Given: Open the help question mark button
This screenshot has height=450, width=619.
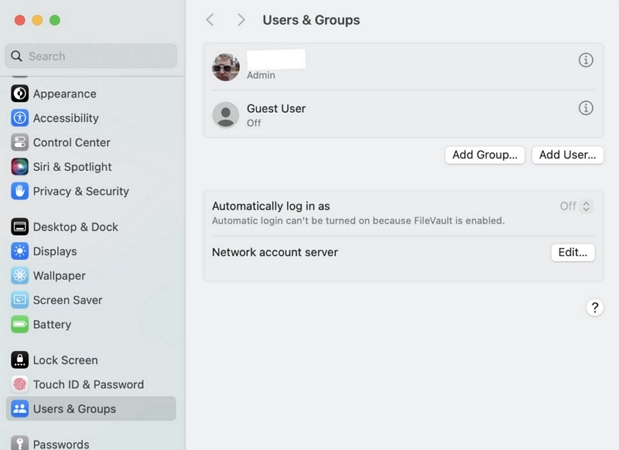Looking at the screenshot, I should pos(595,308).
